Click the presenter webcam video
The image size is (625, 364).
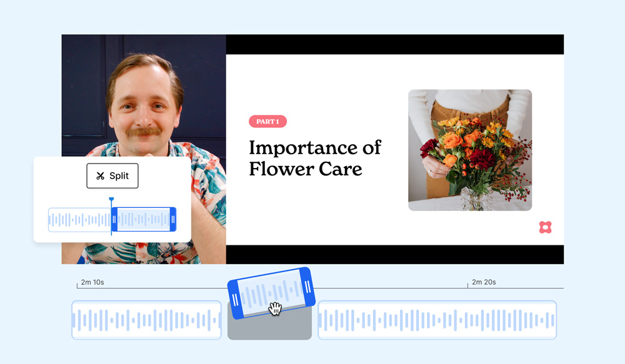pos(144,149)
